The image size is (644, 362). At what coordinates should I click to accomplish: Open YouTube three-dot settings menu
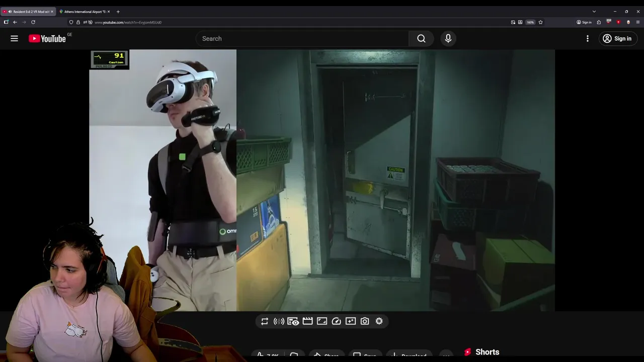[x=587, y=39]
